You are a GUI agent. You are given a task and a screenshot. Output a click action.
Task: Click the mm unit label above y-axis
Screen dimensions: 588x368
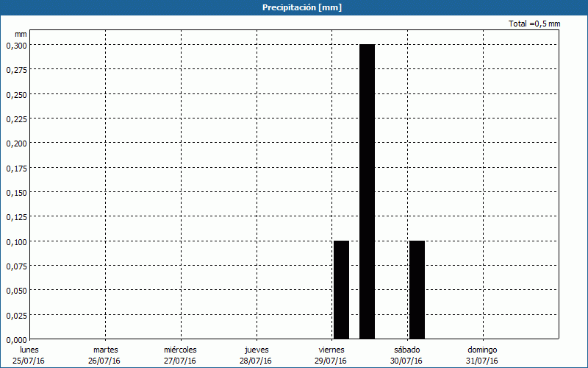coord(21,34)
